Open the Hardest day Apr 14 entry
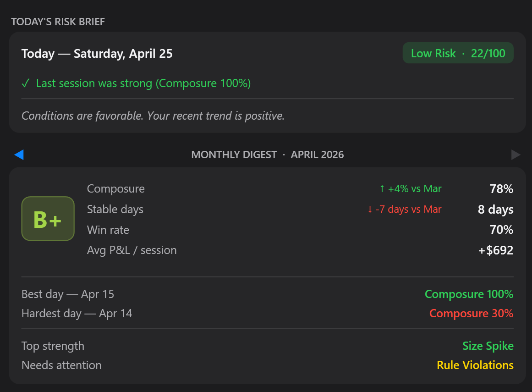 point(77,314)
